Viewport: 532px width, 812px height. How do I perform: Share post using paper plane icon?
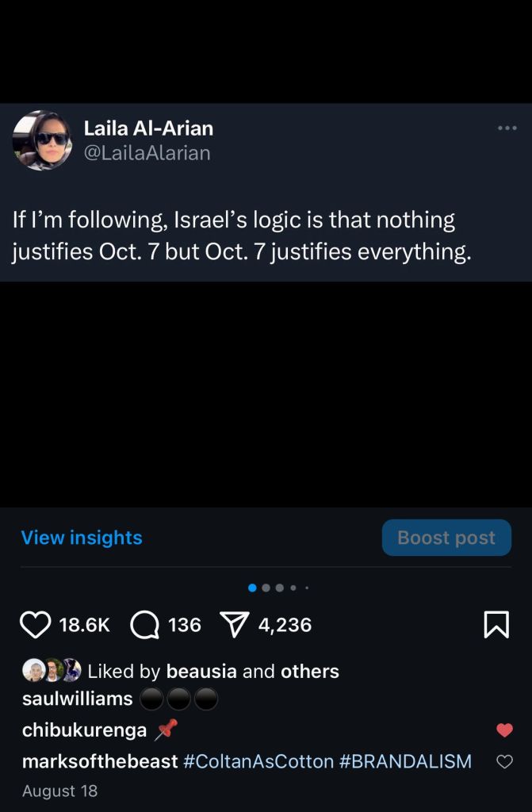(235, 624)
